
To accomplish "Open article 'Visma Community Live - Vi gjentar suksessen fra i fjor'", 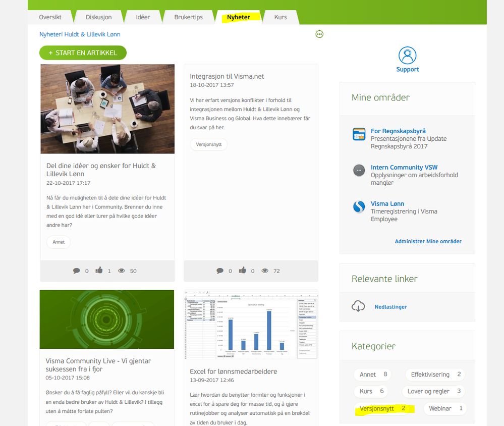I will click(x=98, y=365).
